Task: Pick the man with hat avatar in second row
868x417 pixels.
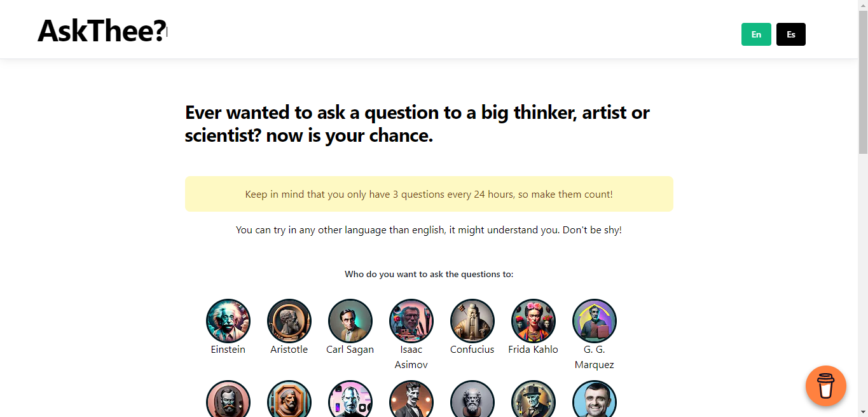Action: point(534,399)
